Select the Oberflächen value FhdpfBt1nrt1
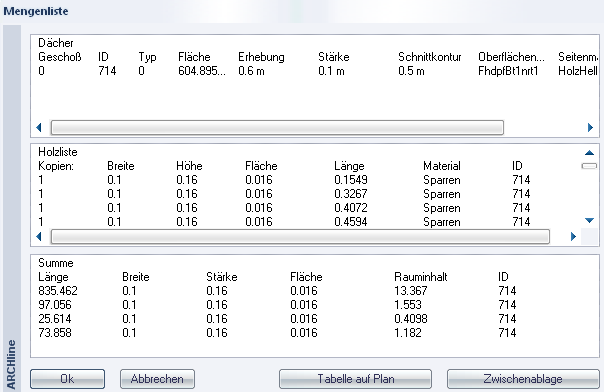604x392 pixels. pyautogui.click(x=508, y=71)
